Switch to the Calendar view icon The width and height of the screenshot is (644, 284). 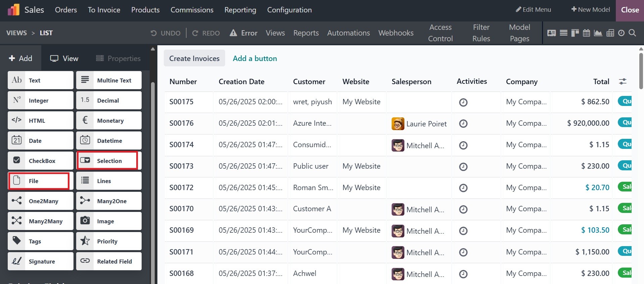click(x=586, y=33)
